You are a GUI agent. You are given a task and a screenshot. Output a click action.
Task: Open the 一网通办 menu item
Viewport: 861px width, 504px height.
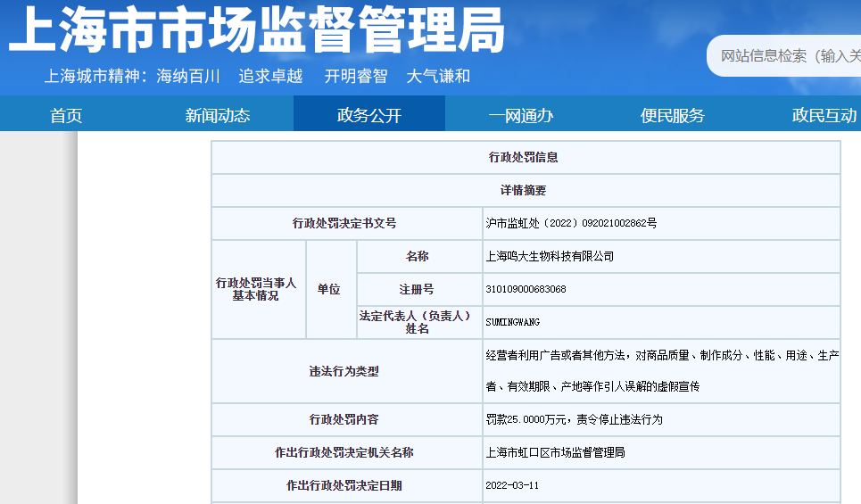coord(521,115)
